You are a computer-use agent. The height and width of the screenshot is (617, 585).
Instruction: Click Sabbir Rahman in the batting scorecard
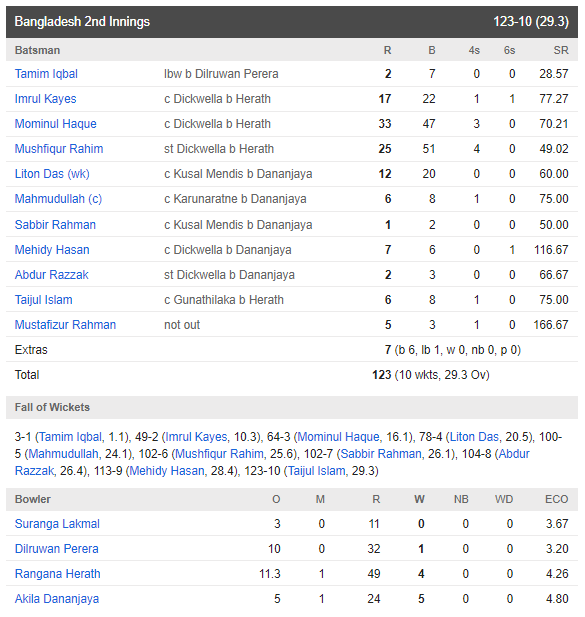pos(55,225)
